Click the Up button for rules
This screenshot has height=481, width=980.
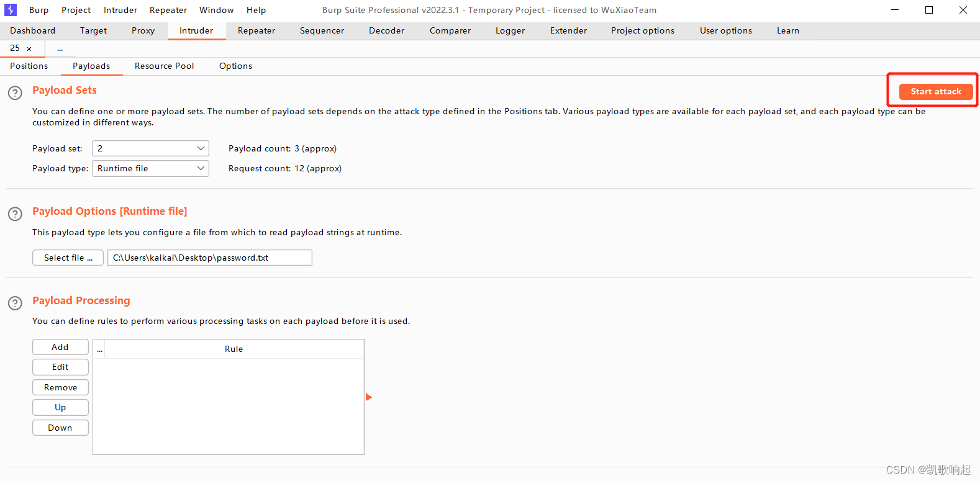(60, 407)
